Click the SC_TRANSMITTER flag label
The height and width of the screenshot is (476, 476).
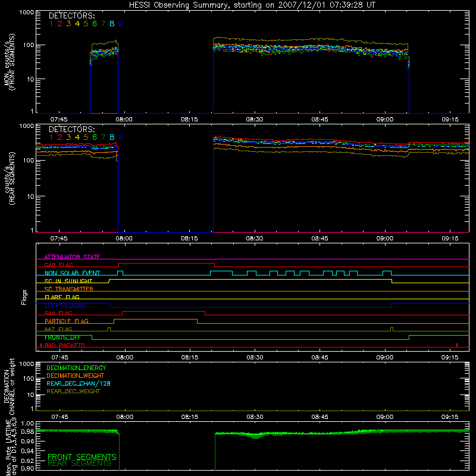pyautogui.click(x=69, y=289)
